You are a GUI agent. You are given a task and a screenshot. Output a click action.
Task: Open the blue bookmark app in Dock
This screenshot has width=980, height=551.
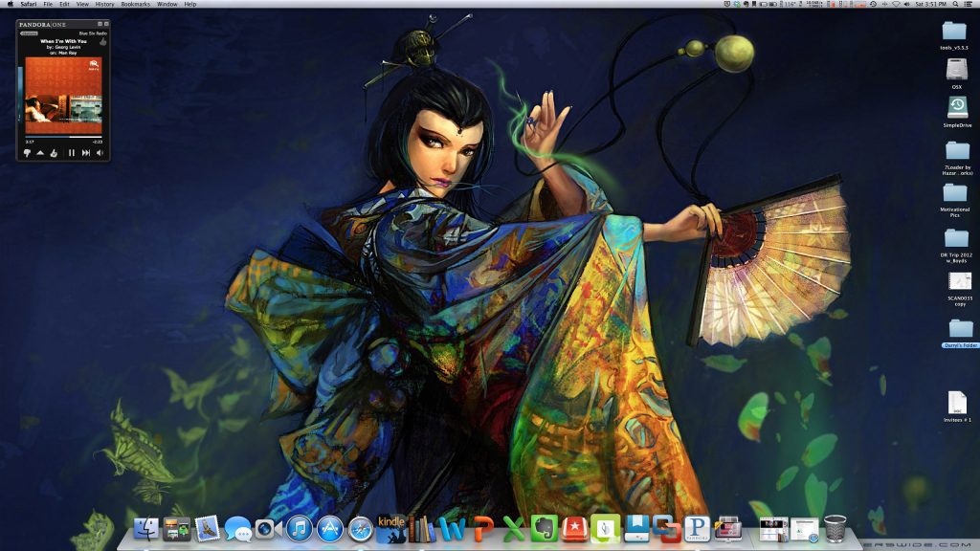[636, 529]
